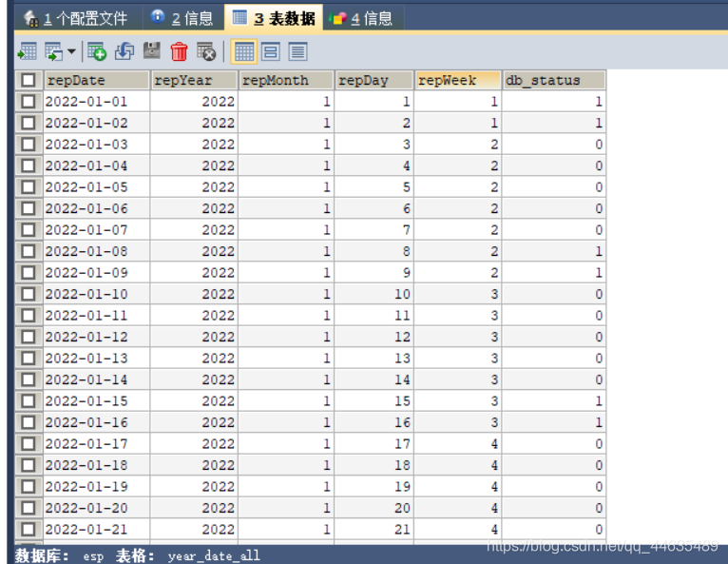Select the date cell '2022-01-04'
Image resolution: width=728 pixels, height=564 pixels.
[x=97, y=165]
